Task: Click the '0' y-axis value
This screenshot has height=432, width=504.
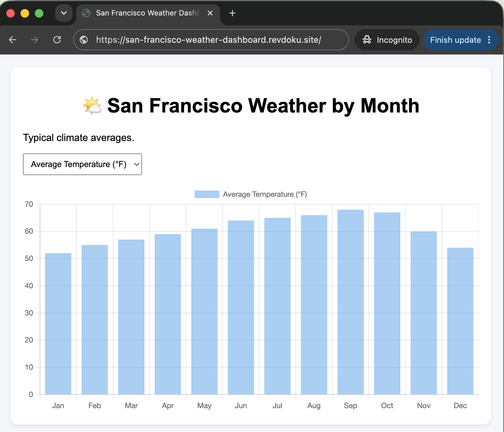Action: (x=31, y=395)
